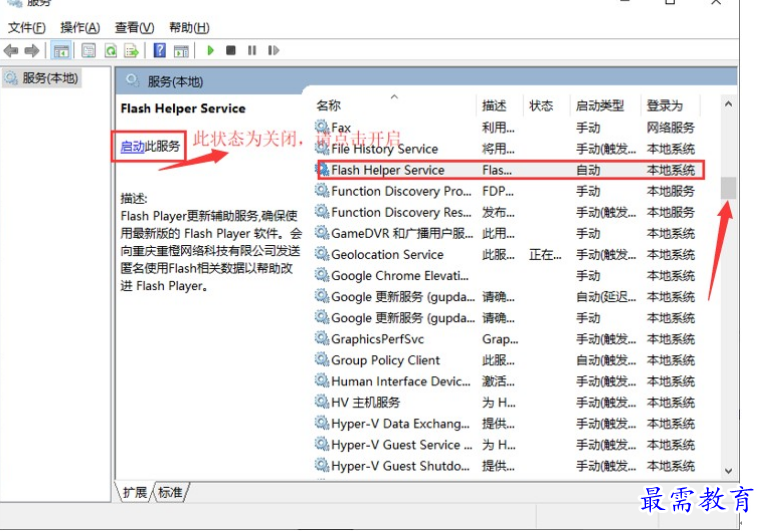
Task: Open the 帮助(H) menu
Action: 189,28
